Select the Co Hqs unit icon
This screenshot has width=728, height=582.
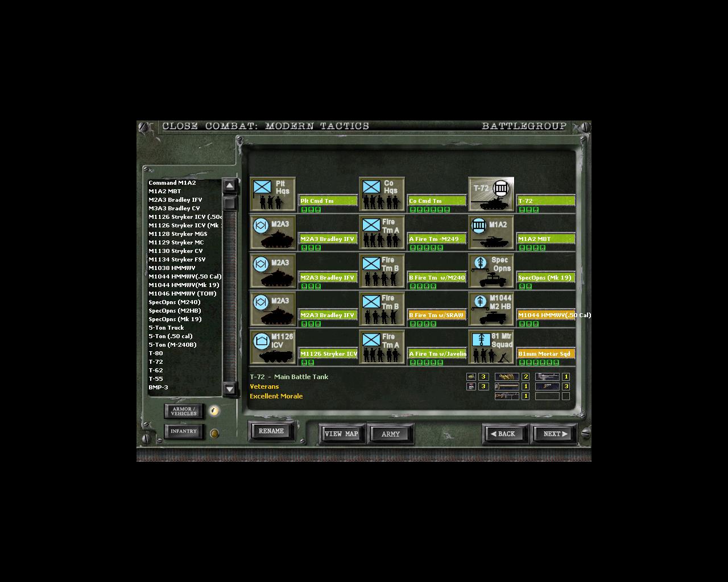coord(382,194)
